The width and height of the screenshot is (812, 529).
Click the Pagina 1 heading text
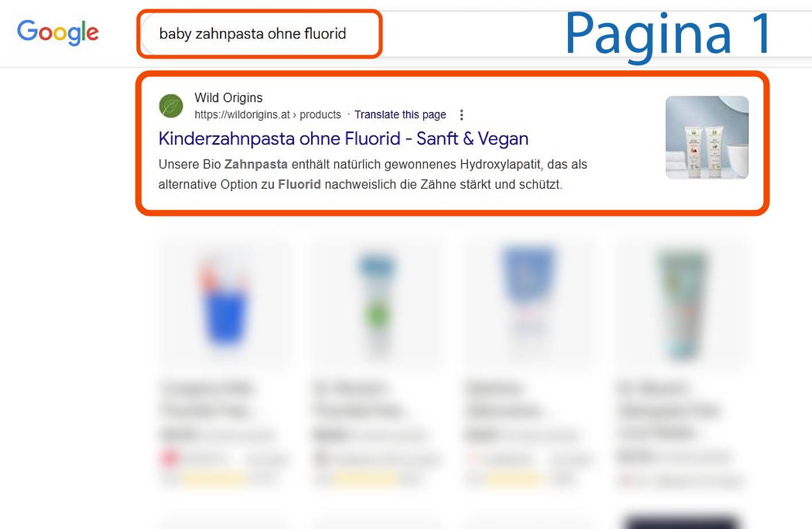pos(669,34)
